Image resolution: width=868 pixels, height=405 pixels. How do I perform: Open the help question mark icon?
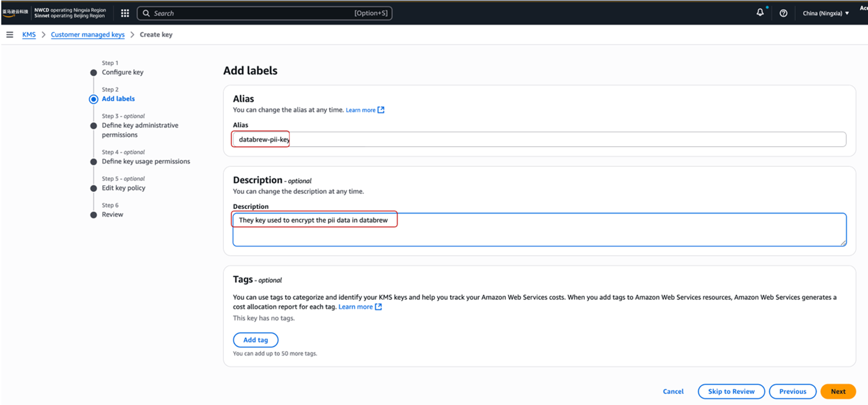pyautogui.click(x=783, y=13)
